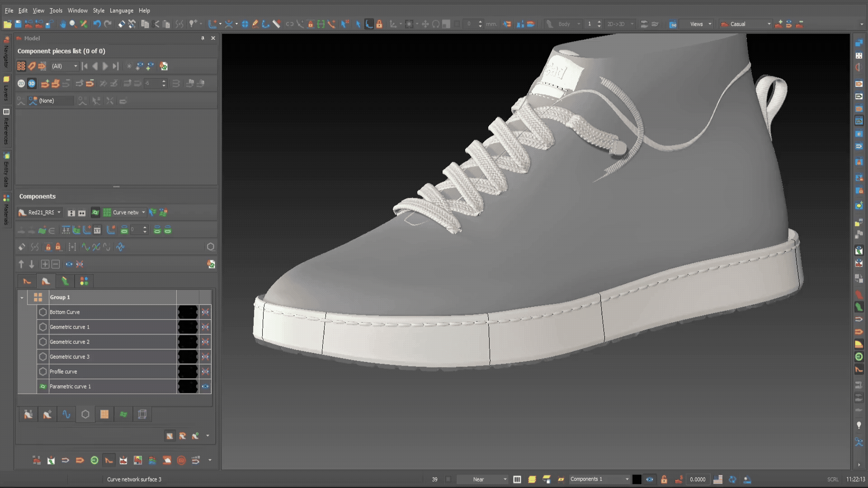Open the Casual style dropdown
The width and height of the screenshot is (868, 488).
point(769,24)
